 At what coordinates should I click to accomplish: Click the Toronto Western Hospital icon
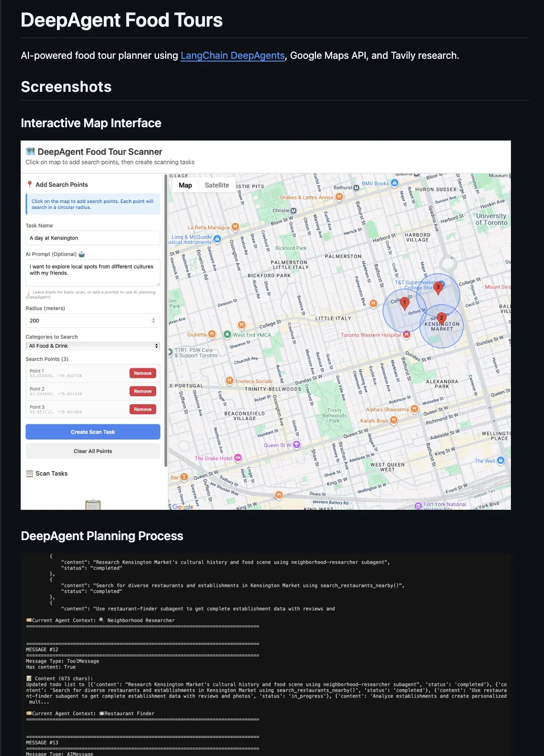(406, 335)
